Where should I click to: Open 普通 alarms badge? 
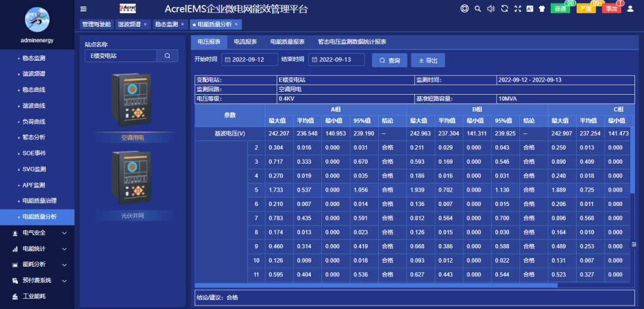pyautogui.click(x=560, y=8)
